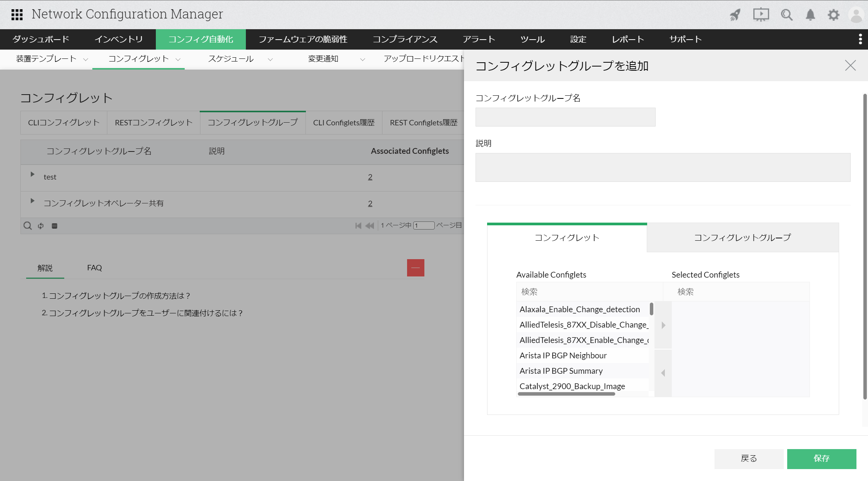The height and width of the screenshot is (481, 868).
Task: Click the rocket quick-launch icon
Action: click(x=735, y=15)
